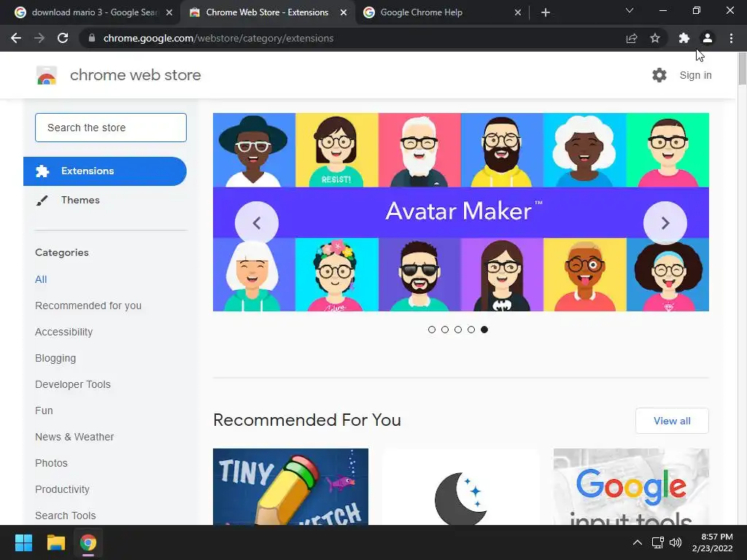Select the third carousel dot
This screenshot has height=560, width=747.
click(x=458, y=330)
